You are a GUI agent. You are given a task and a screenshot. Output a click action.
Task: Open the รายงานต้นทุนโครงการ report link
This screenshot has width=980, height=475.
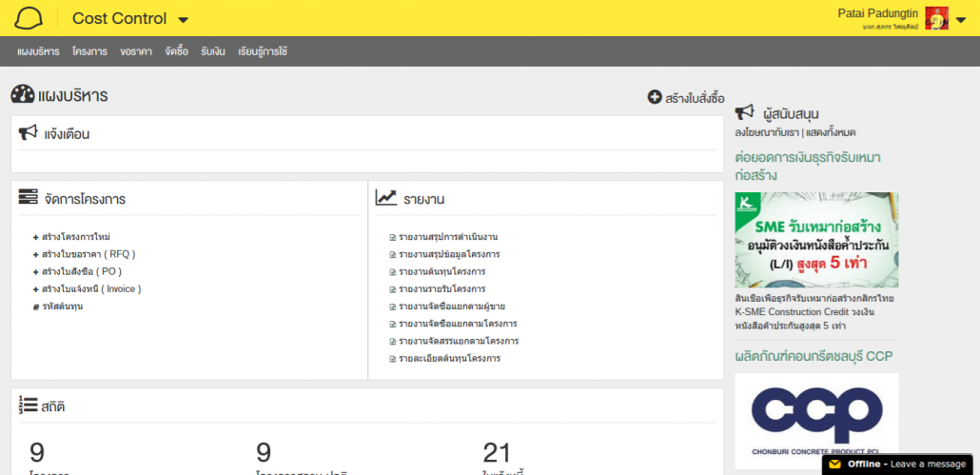[449, 271]
